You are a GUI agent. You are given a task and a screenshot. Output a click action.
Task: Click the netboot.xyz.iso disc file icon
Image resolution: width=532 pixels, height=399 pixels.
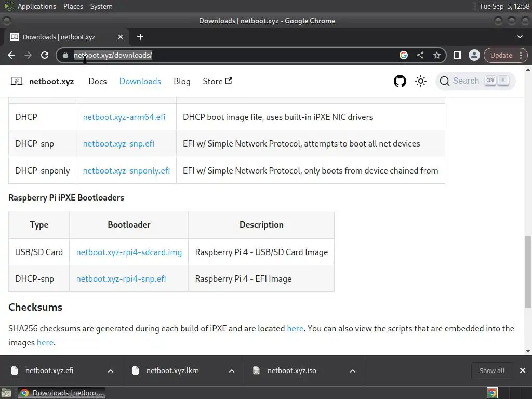pyautogui.click(x=257, y=370)
